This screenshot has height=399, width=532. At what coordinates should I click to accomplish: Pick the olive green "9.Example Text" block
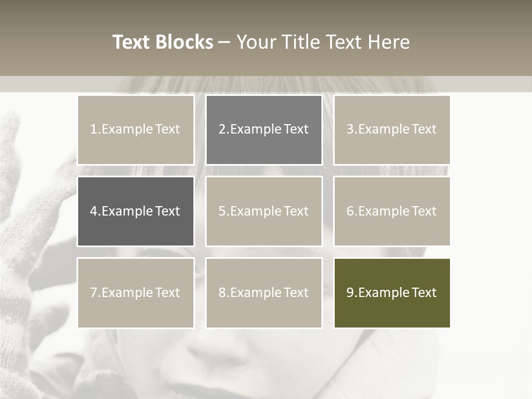[392, 293]
